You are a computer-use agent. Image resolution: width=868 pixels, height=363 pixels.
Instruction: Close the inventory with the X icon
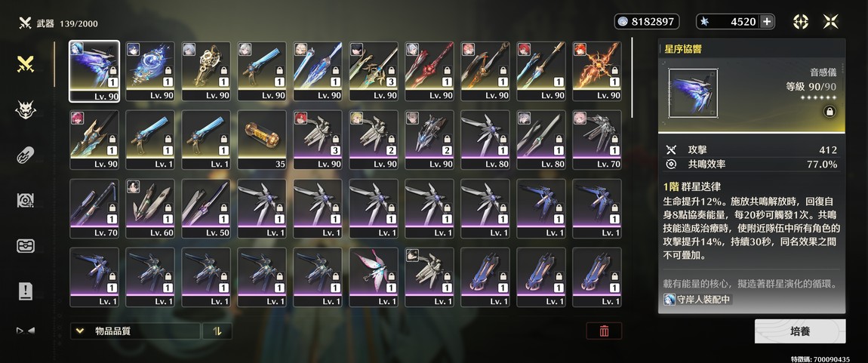pyautogui.click(x=830, y=22)
